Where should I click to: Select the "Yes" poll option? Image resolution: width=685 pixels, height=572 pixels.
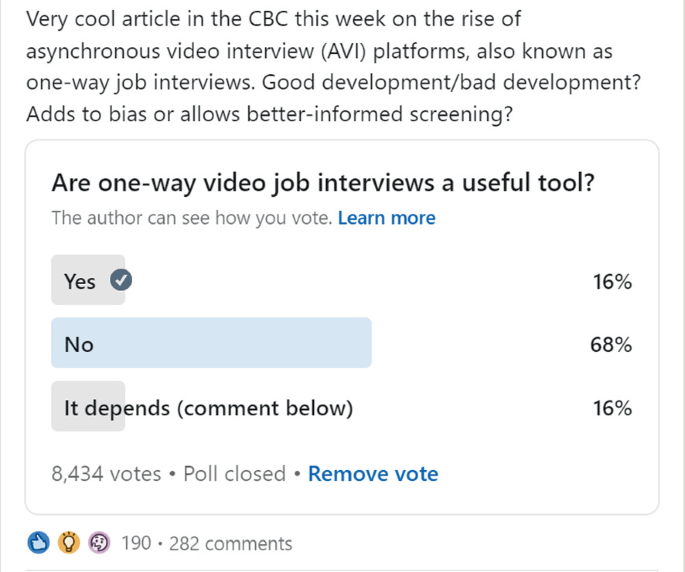80,282
